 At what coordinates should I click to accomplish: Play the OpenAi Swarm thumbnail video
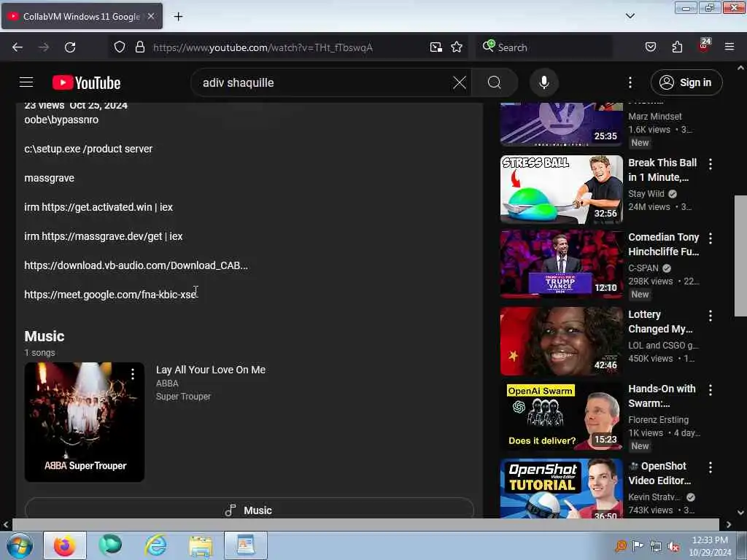562,416
